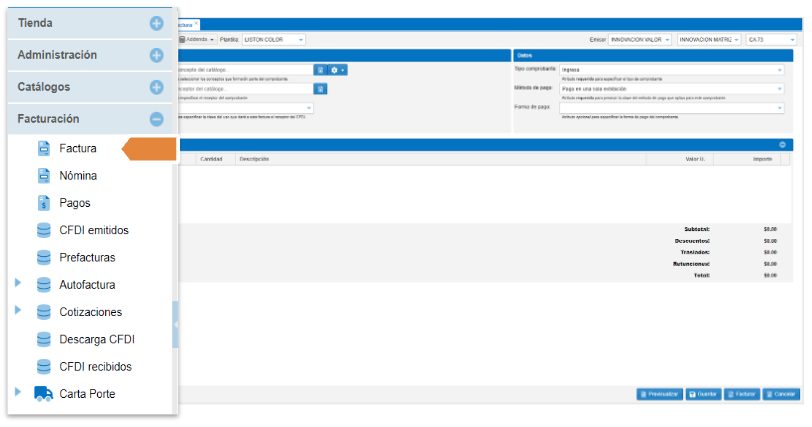812x427 pixels.
Task: Collapse the Facturación section with minus icon
Action: tap(156, 119)
